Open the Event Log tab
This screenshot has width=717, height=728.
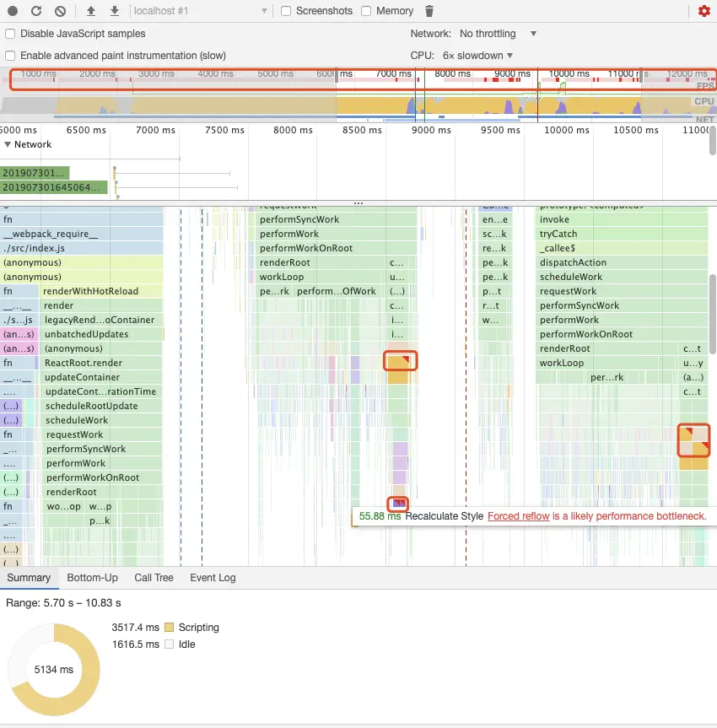213,578
